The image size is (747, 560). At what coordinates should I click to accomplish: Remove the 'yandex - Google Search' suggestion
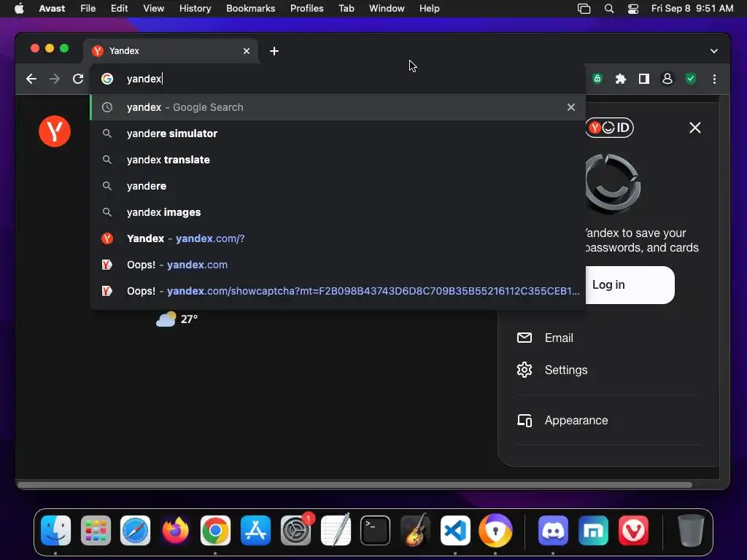click(x=570, y=107)
